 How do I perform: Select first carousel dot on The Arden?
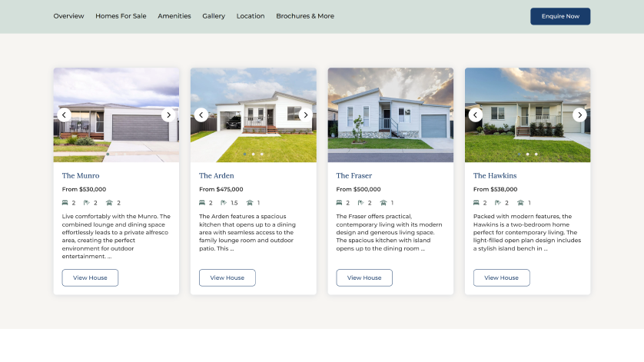[245, 154]
